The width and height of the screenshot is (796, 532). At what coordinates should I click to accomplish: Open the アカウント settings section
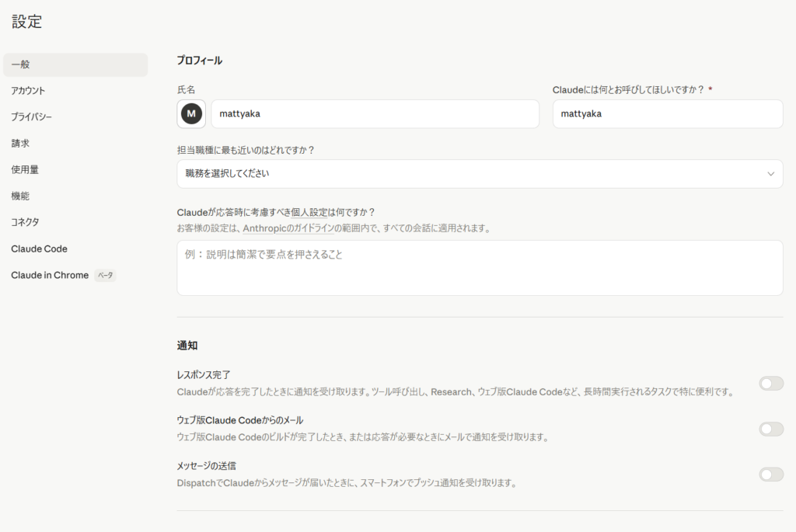tap(28, 91)
